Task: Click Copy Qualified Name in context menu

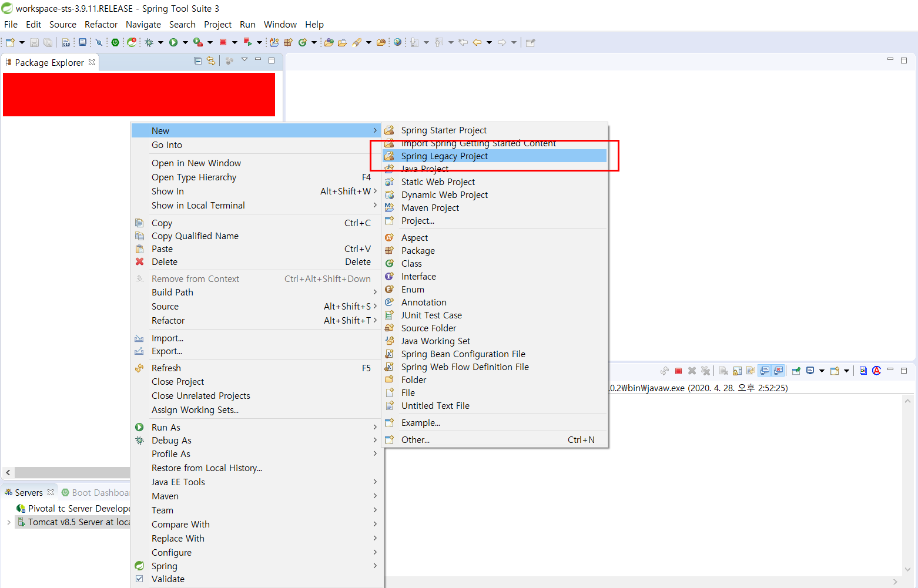Action: pos(257,236)
